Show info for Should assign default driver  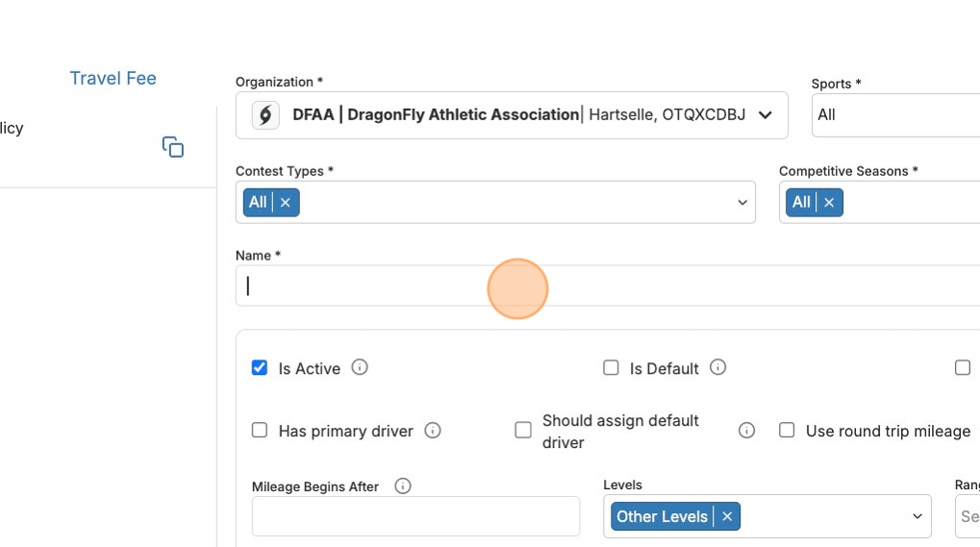(x=746, y=431)
